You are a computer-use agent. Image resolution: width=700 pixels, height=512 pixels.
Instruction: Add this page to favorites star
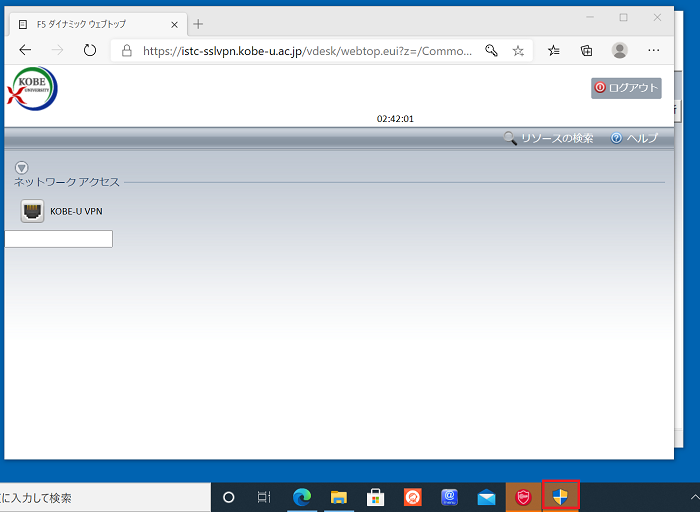pyautogui.click(x=518, y=51)
